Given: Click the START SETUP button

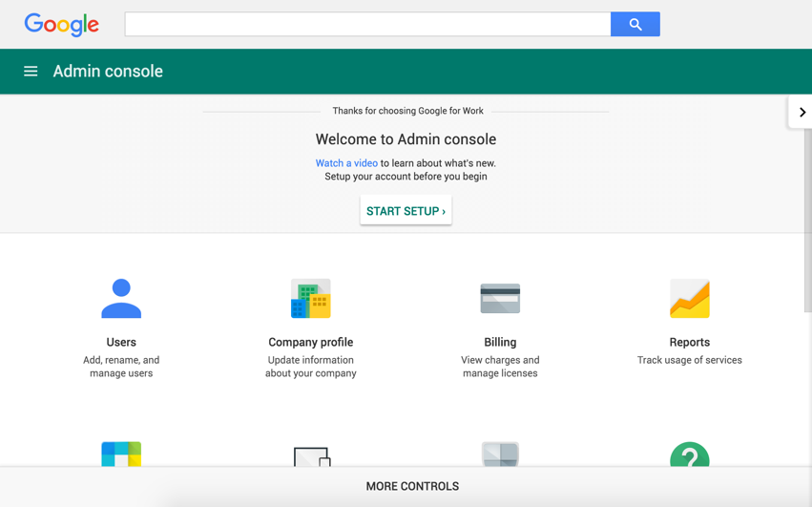Looking at the screenshot, I should (x=406, y=210).
